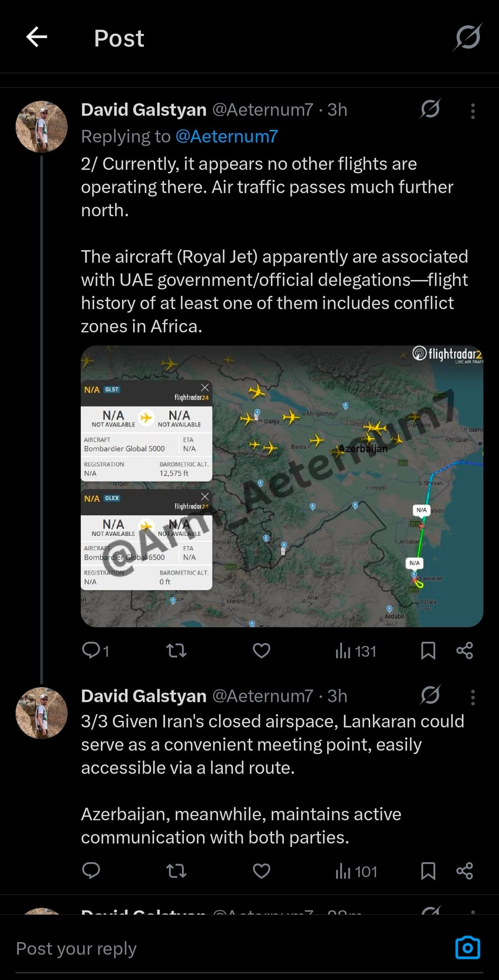Bookmark the 3/3 post
This screenshot has height=980, width=499.
(x=428, y=871)
